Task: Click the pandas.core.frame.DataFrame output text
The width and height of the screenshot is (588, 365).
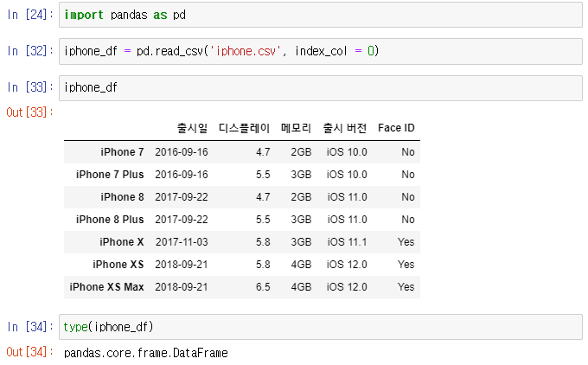Action: click(x=146, y=353)
